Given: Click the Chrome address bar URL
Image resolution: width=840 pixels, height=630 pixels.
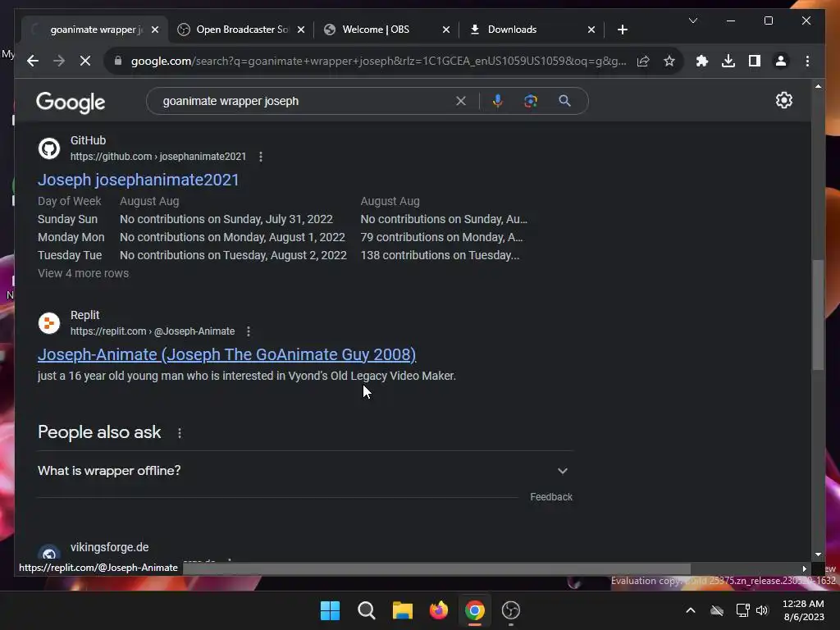Looking at the screenshot, I should 378,61.
